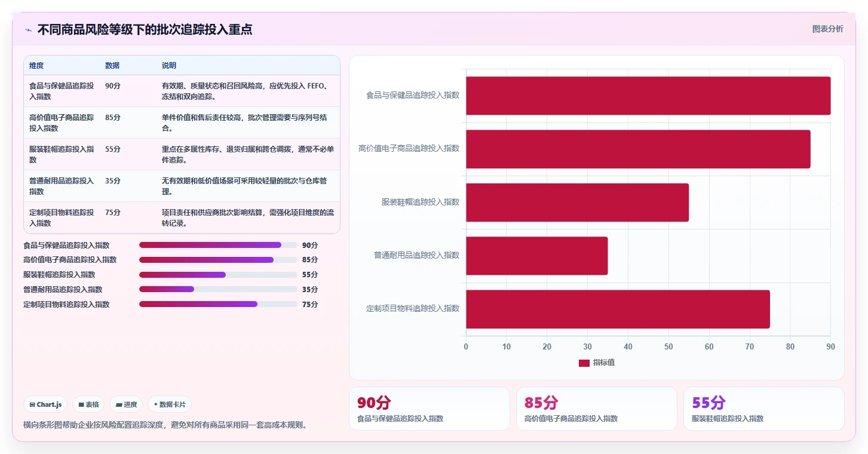This screenshot has width=868, height=454.
Task: Click the x-axis tick labeled 0
Action: tap(466, 346)
